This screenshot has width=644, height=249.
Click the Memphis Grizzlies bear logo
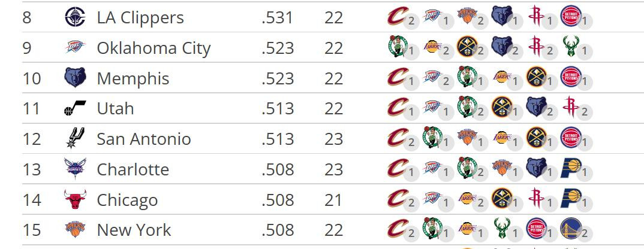tap(75, 78)
